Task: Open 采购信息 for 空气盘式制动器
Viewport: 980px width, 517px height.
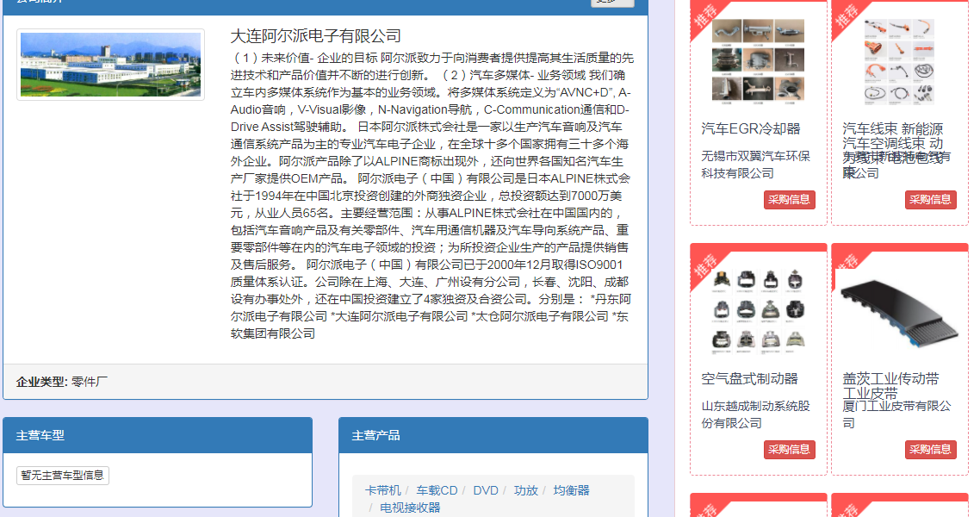Action: [x=790, y=450]
